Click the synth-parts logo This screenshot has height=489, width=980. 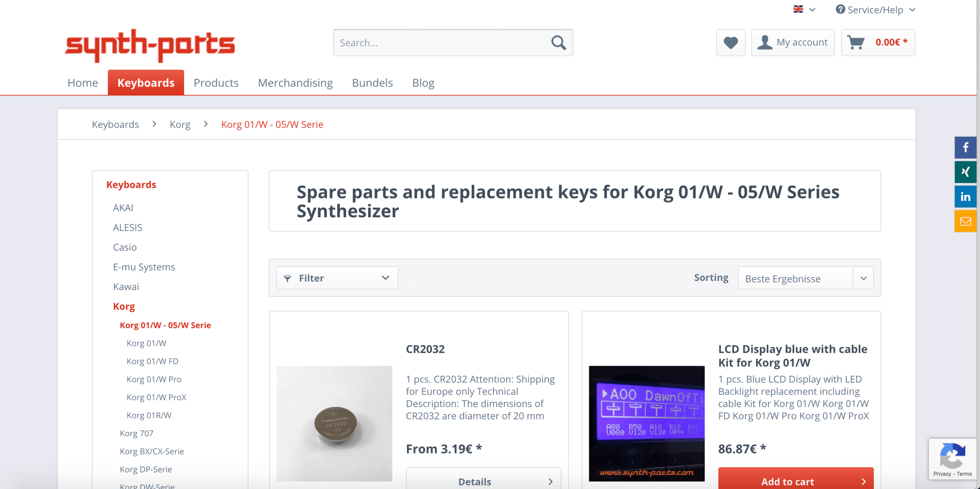(x=150, y=45)
